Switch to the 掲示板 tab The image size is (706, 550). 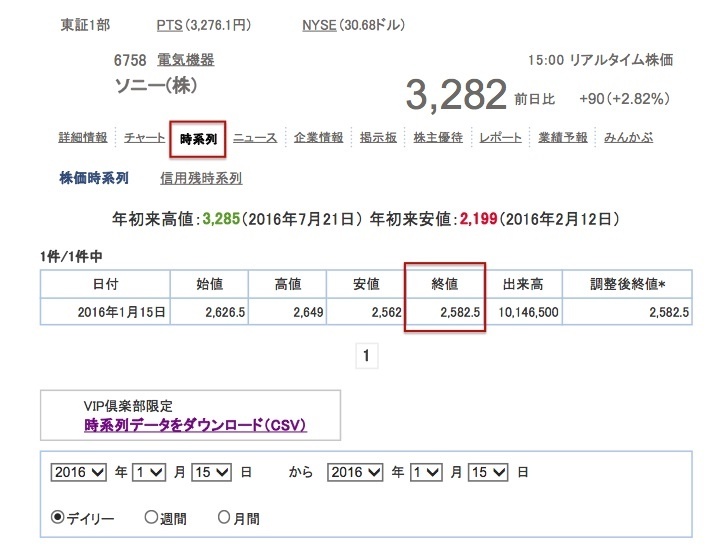pyautogui.click(x=378, y=137)
